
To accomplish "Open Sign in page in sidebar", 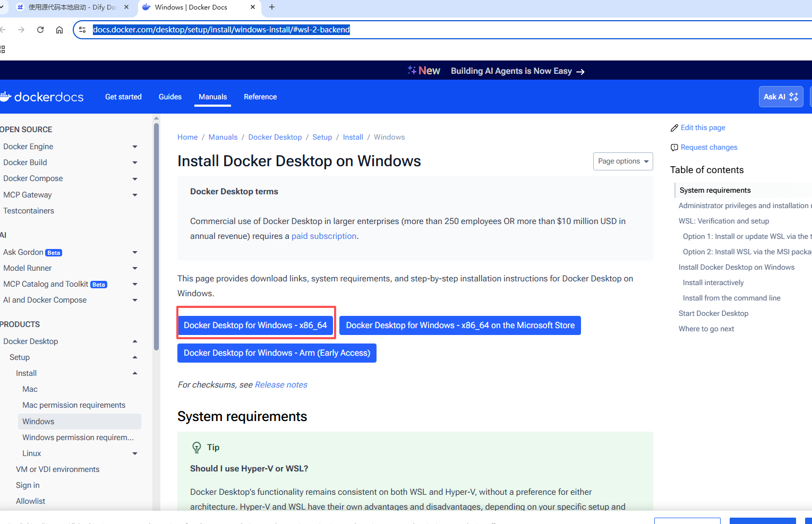I will (x=28, y=485).
